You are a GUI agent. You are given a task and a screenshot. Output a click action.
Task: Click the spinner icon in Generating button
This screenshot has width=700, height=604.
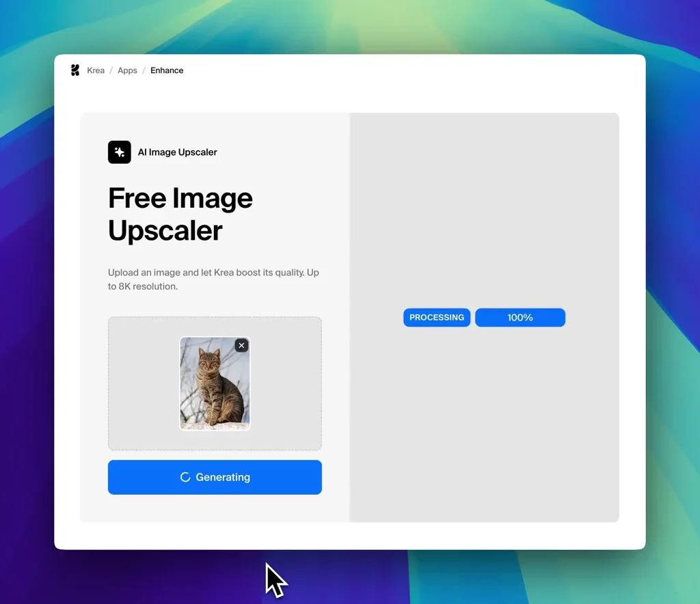(185, 478)
